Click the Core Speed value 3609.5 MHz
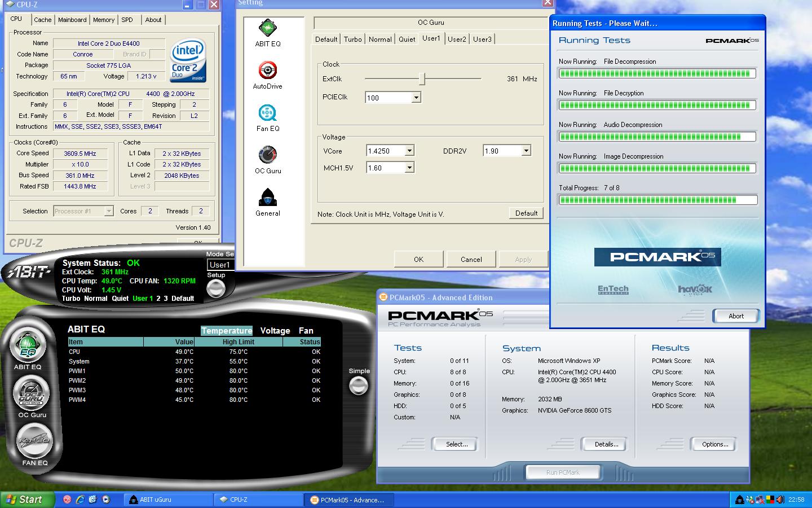This screenshot has width=812, height=508. (80, 154)
